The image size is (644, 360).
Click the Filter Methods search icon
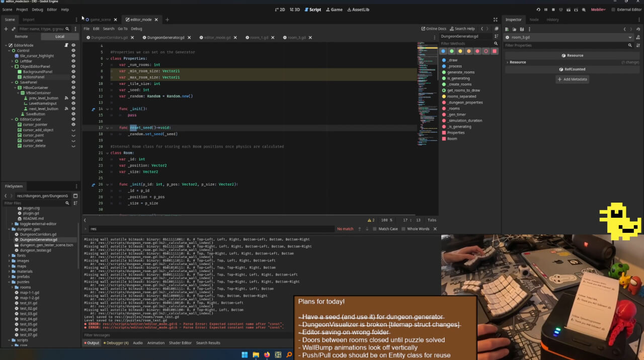[496, 44]
